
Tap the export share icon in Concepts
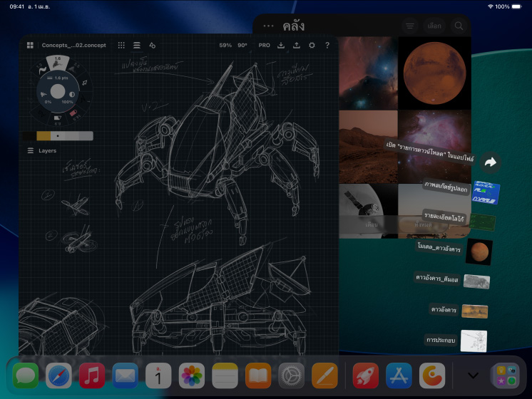297,45
